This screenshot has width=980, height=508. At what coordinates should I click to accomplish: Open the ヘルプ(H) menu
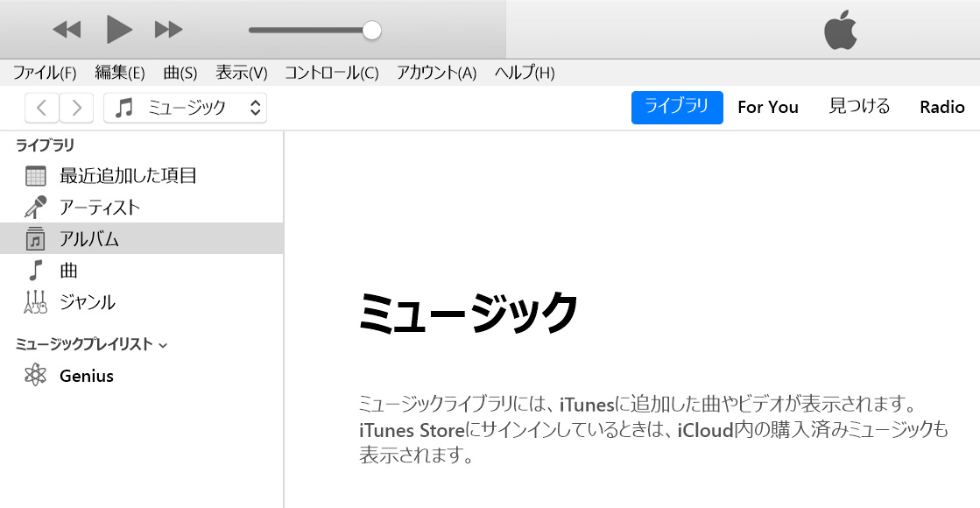525,73
